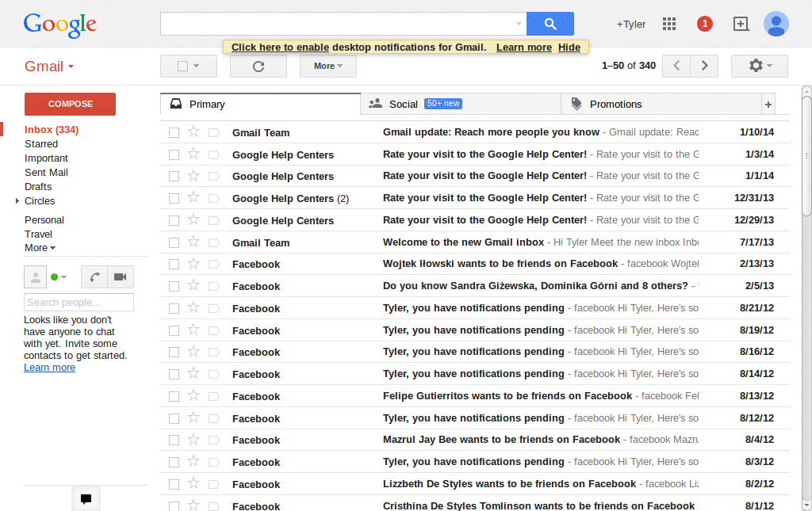The image size is (812, 511).
Task: Refresh the inbox
Action: click(x=259, y=67)
